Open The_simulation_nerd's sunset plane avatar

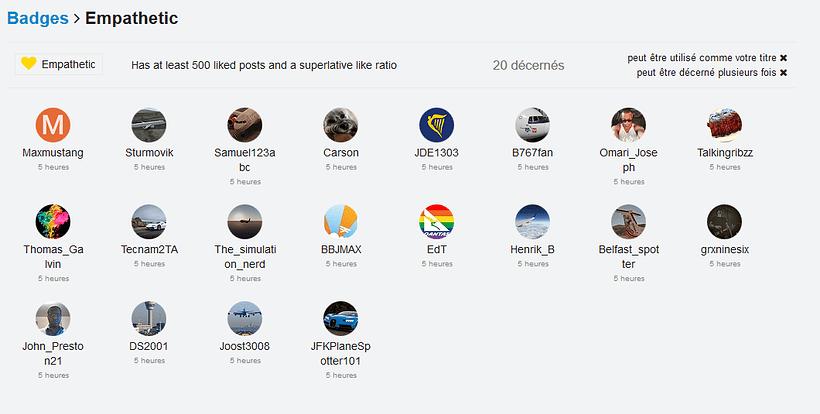tap(245, 222)
